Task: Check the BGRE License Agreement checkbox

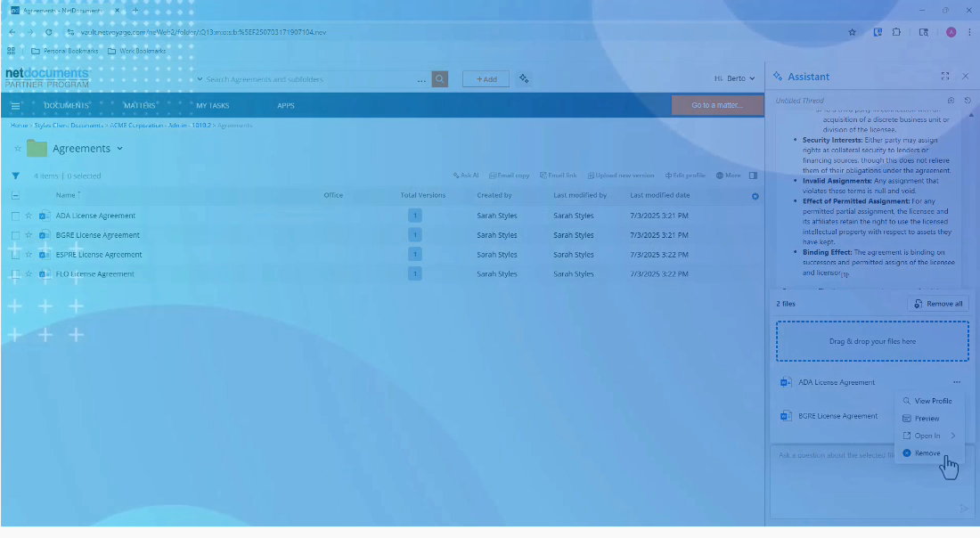Action: (x=16, y=235)
